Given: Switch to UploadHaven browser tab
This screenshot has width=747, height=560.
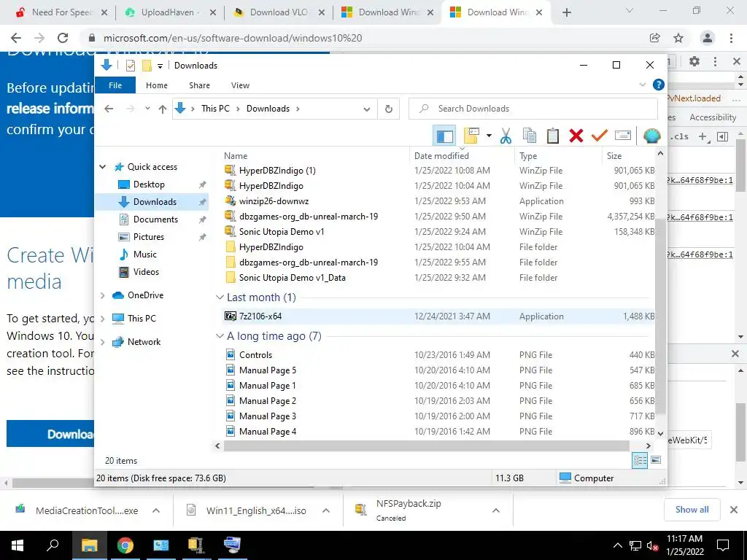Looking at the screenshot, I should pos(170,12).
